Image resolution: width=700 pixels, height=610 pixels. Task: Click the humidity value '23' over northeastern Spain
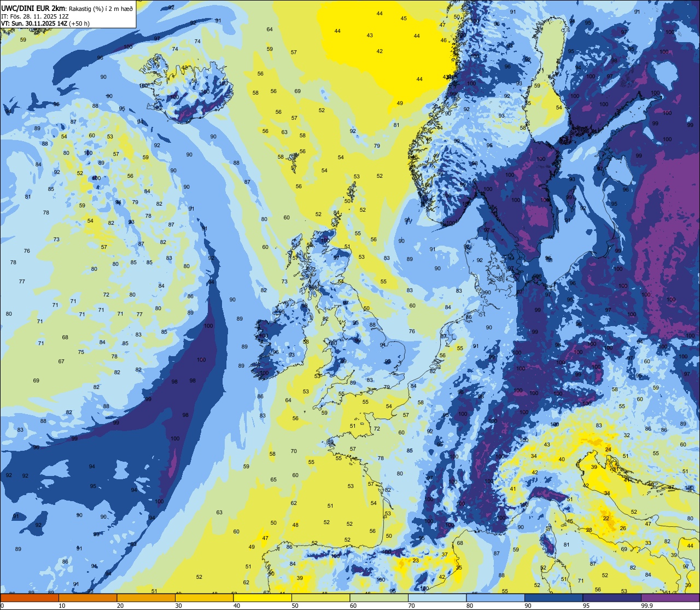[x=416, y=560]
